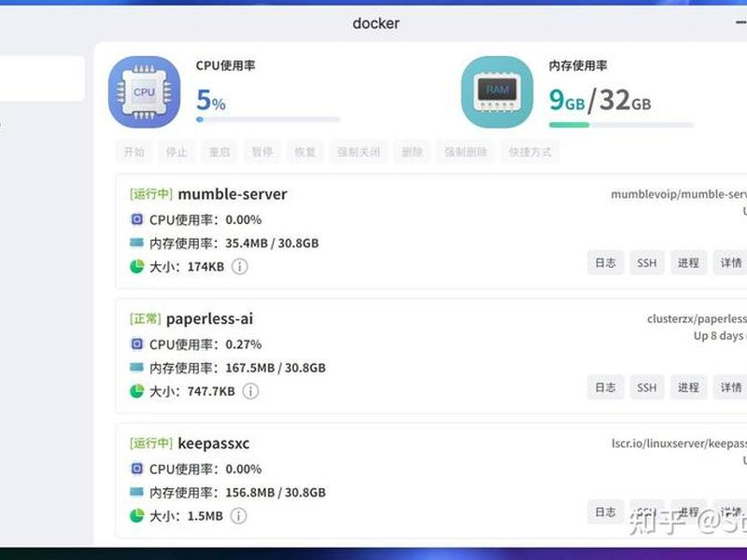Click paperless-ai CPU value 0.27%
The height and width of the screenshot is (560, 747).
(244, 344)
